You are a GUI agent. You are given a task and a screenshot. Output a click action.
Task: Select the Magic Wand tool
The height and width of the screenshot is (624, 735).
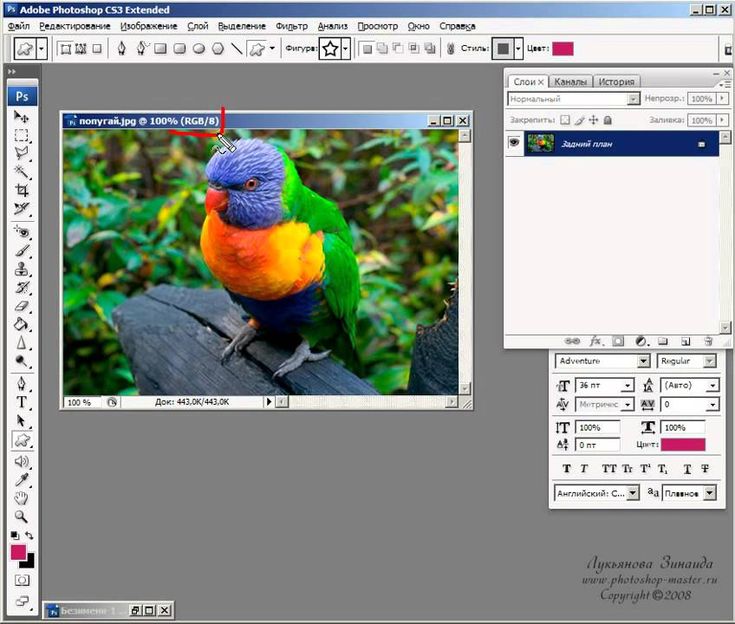click(x=21, y=172)
